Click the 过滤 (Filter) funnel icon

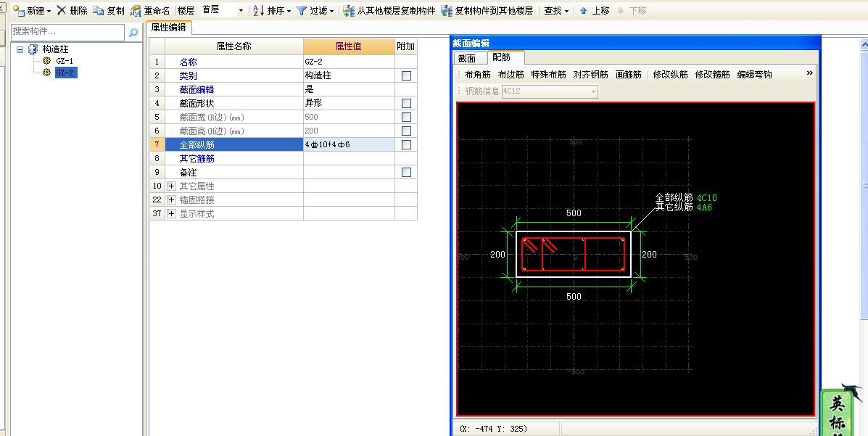click(x=302, y=11)
